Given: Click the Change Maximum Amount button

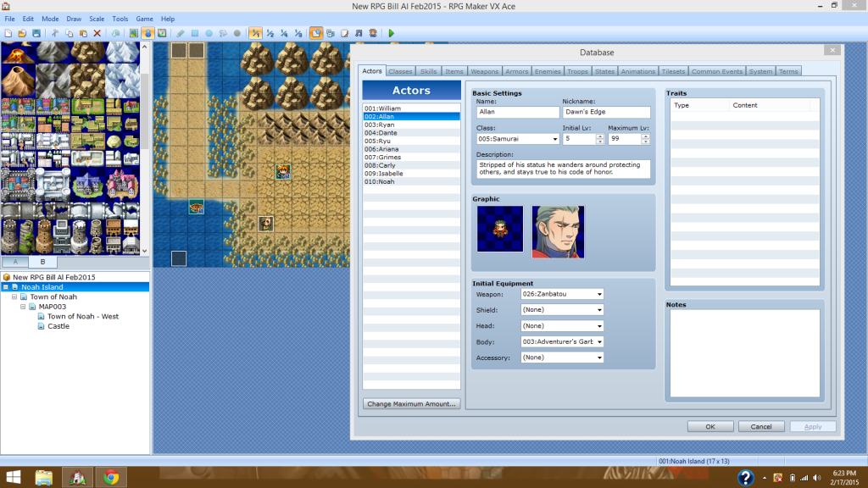Looking at the screenshot, I should pyautogui.click(x=412, y=404).
